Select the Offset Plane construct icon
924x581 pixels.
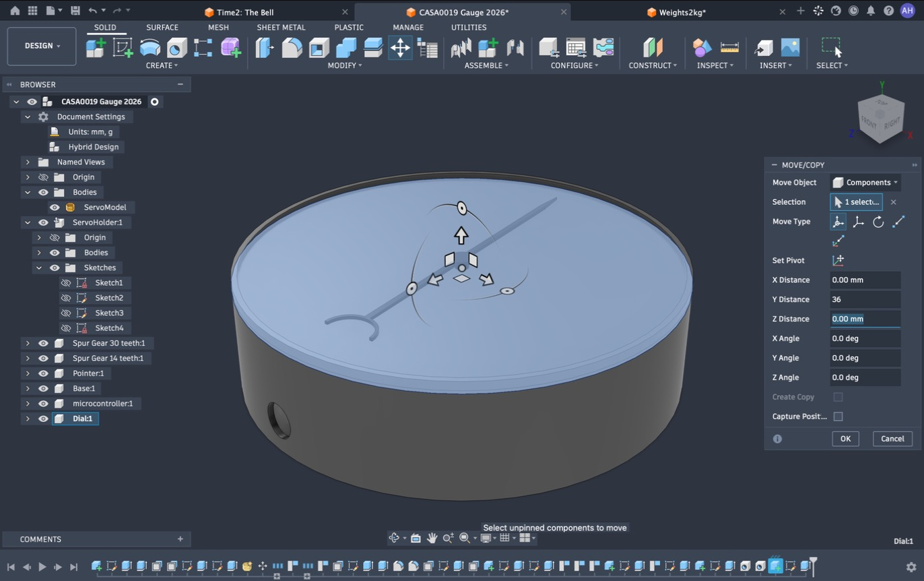coord(653,47)
